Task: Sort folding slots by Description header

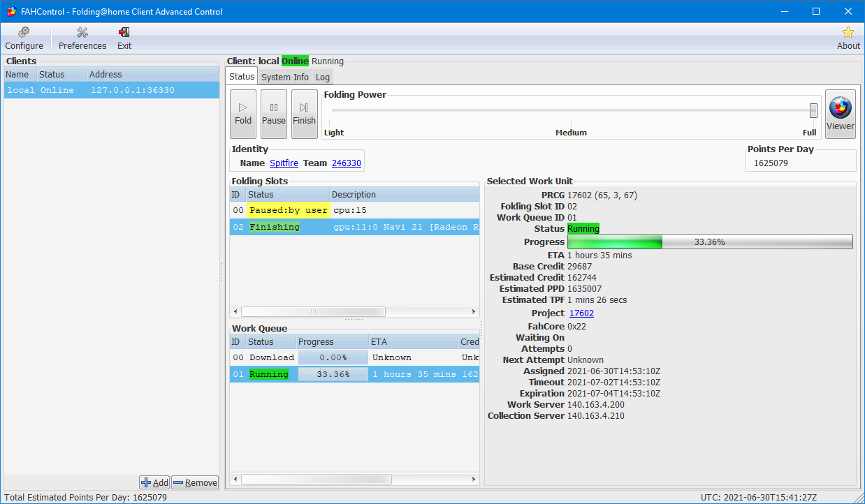Action: [x=405, y=195]
